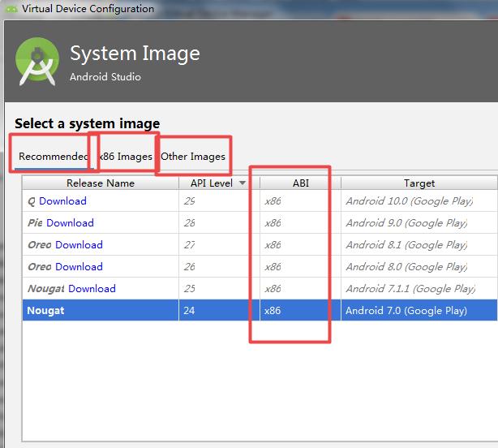The image size is (498, 448).
Task: Sort by the ABI column header
Action: [300, 183]
